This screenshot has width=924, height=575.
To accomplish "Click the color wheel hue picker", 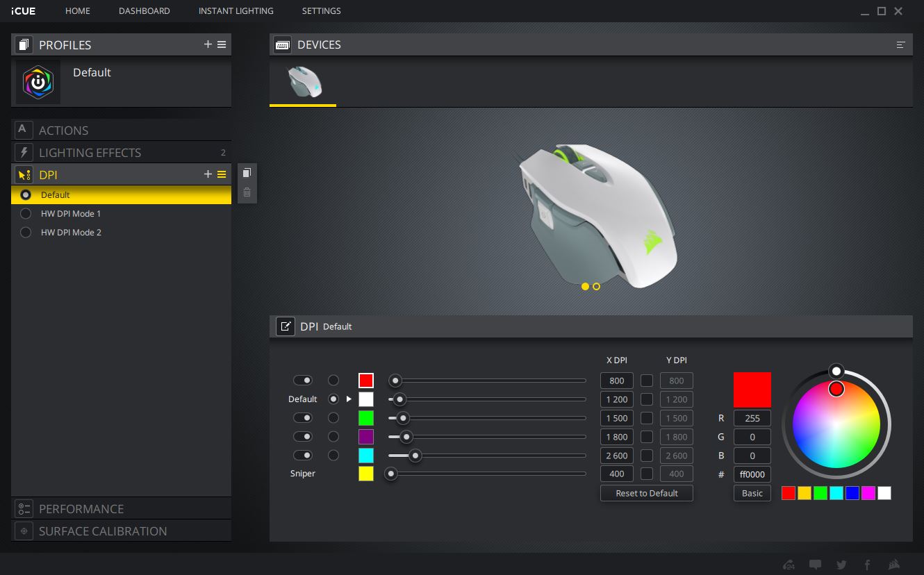I will tap(836, 389).
